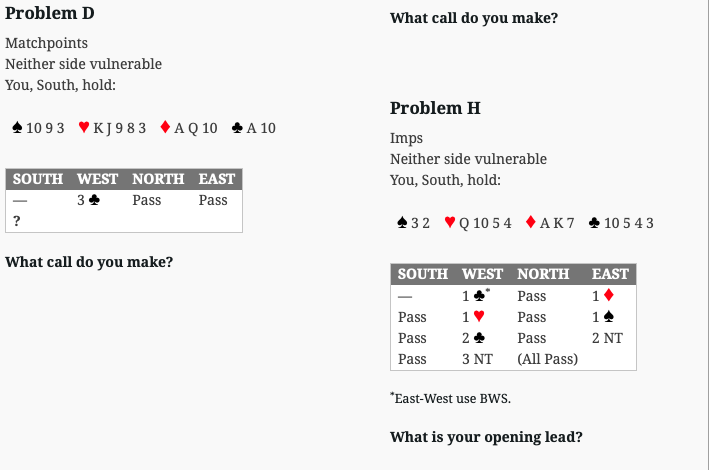The width and height of the screenshot is (709, 470).
Task: Click the spade icon beside 3 2 in Problem H
Action: pyautogui.click(x=402, y=223)
